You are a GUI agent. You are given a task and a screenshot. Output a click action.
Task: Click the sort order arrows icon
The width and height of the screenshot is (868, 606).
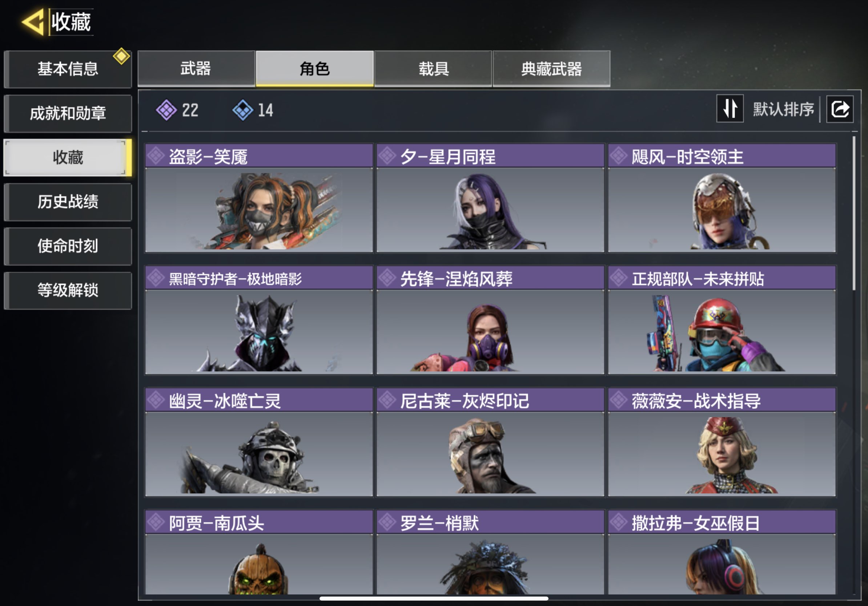730,109
